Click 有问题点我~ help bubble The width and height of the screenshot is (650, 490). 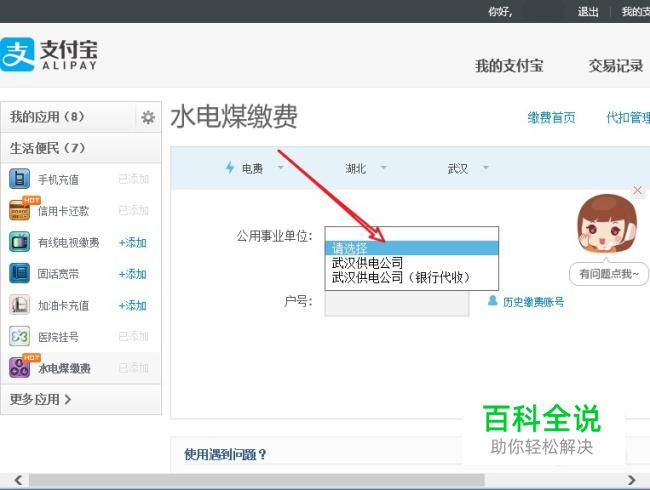pos(609,274)
